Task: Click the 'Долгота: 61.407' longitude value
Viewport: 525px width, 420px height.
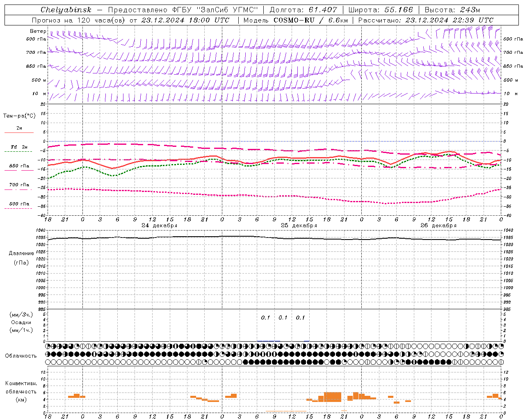Action: (x=303, y=10)
